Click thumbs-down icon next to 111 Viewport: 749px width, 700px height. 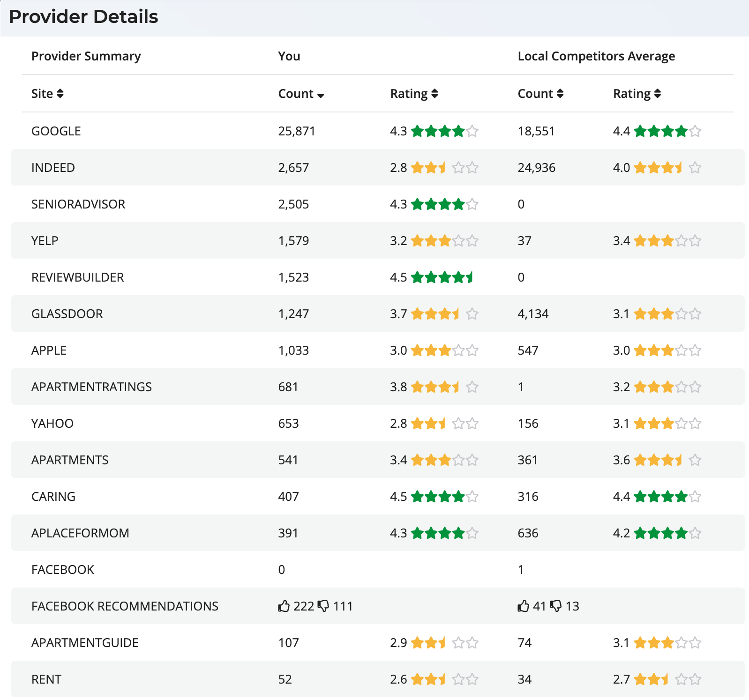point(323,606)
